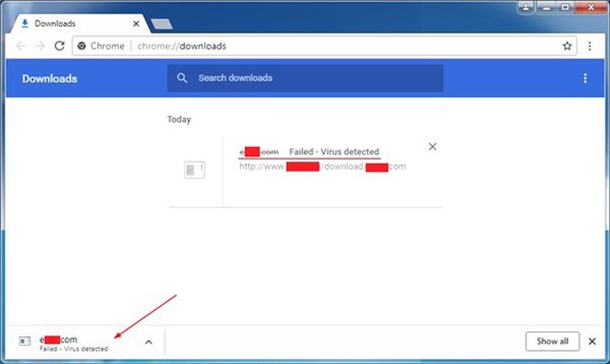
Task: Open the Chrome three-dot menu
Action: 590,46
